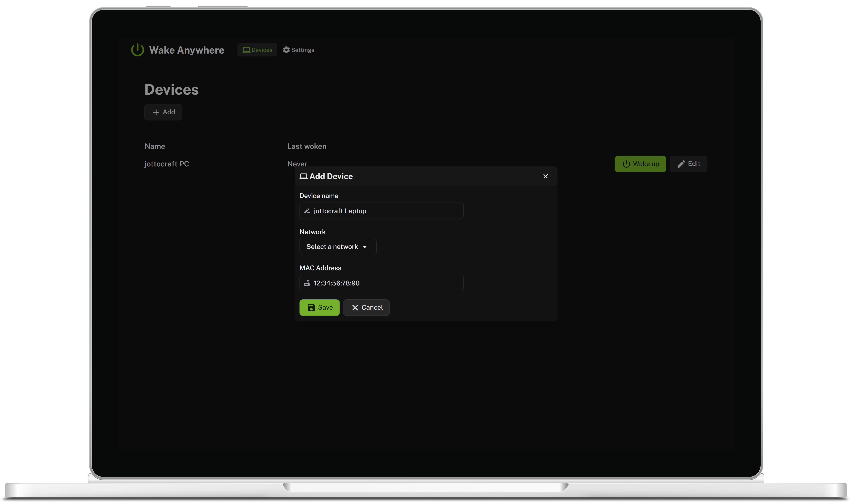Click the green power logo icon

pyautogui.click(x=137, y=50)
